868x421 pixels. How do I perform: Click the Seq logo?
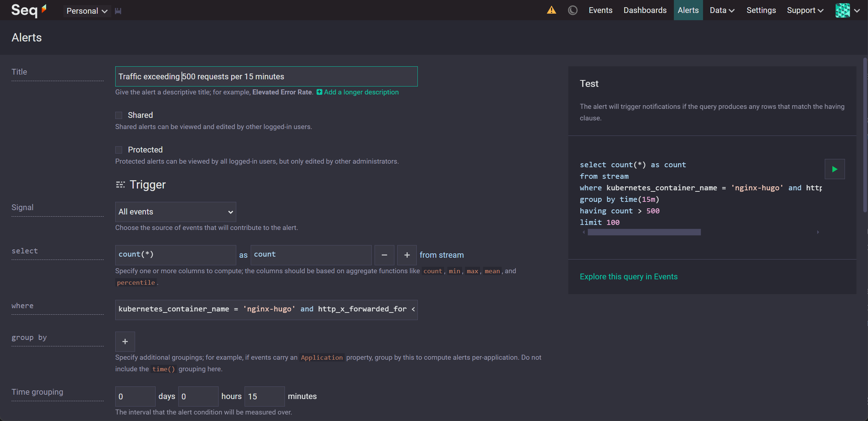29,10
